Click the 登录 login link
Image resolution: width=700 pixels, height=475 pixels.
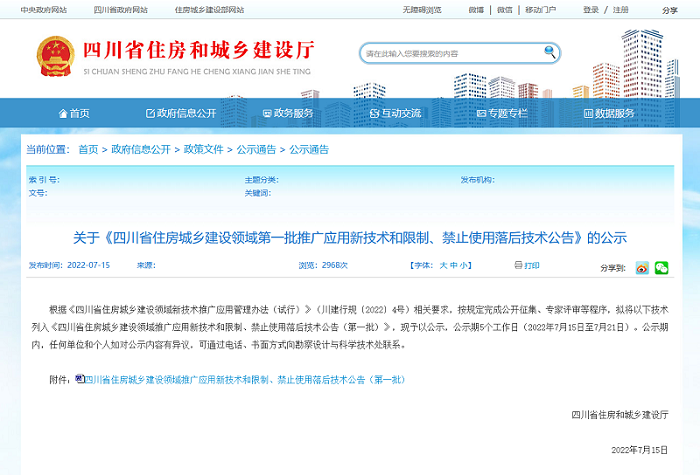click(x=591, y=9)
